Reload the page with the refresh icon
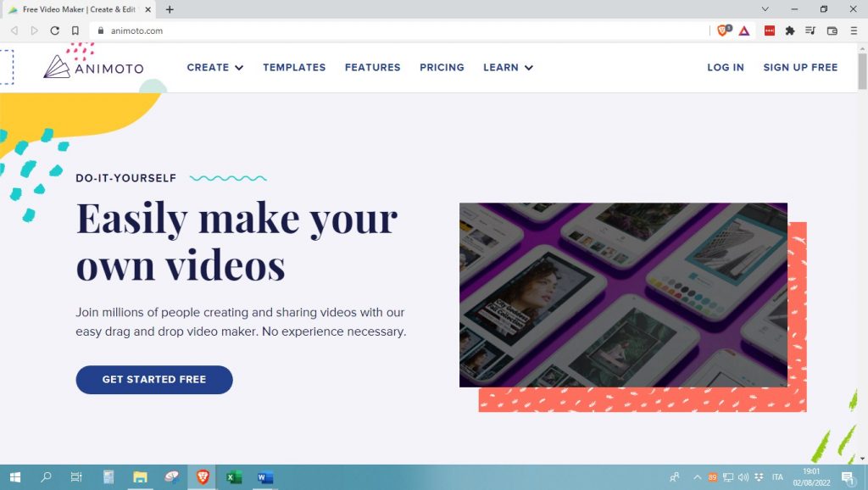Image resolution: width=868 pixels, height=490 pixels. (x=54, y=31)
